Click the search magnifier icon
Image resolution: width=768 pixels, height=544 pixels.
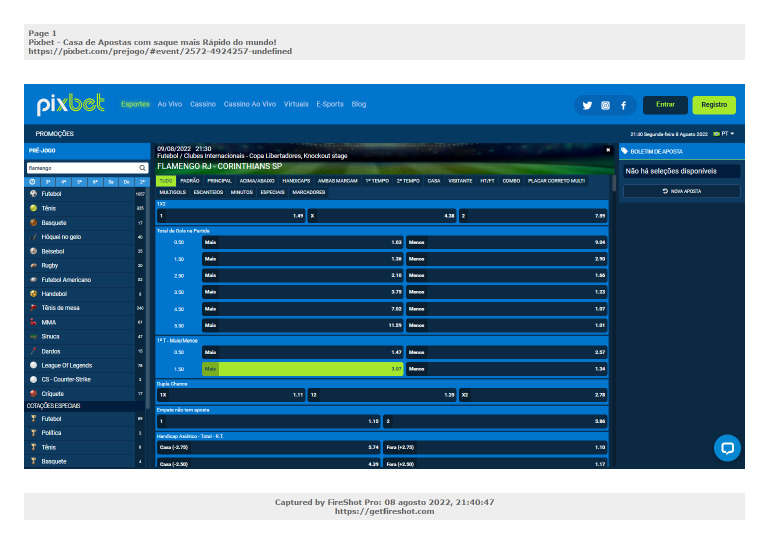[143, 168]
